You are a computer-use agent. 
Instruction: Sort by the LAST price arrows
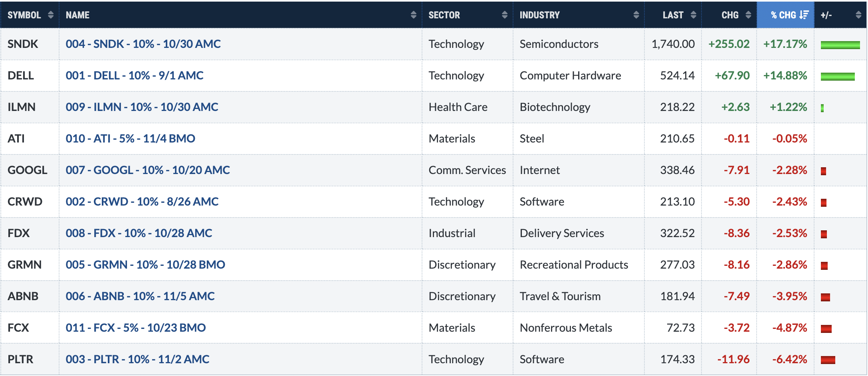click(694, 15)
